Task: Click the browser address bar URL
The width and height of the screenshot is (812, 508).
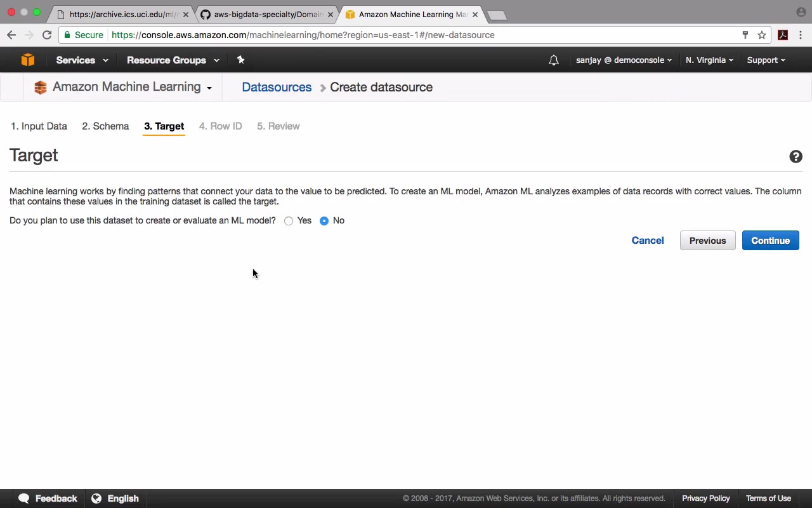Action: tap(303, 35)
